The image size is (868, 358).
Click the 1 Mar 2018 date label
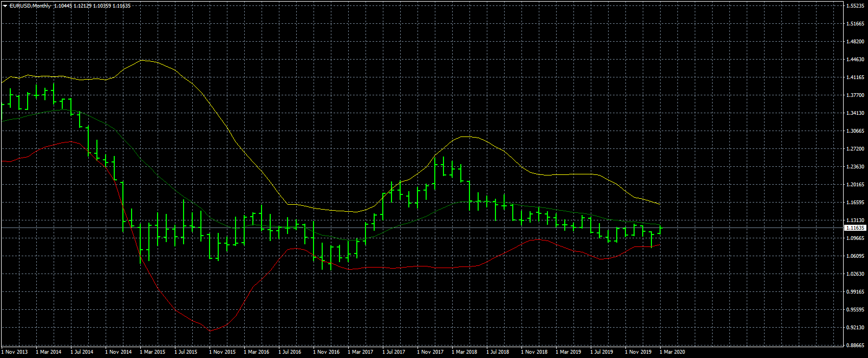coord(465,352)
